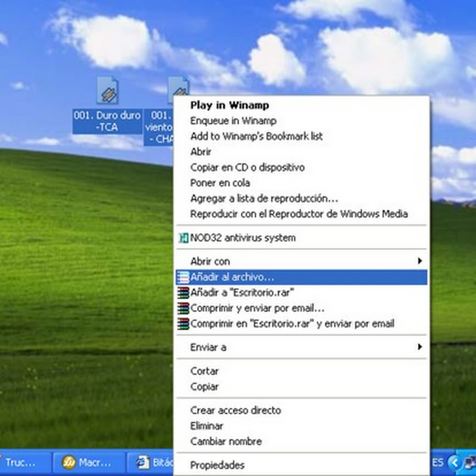Select 'Añadir a "Escritorio.rar"'
This screenshot has height=476, width=476.
click(302, 293)
